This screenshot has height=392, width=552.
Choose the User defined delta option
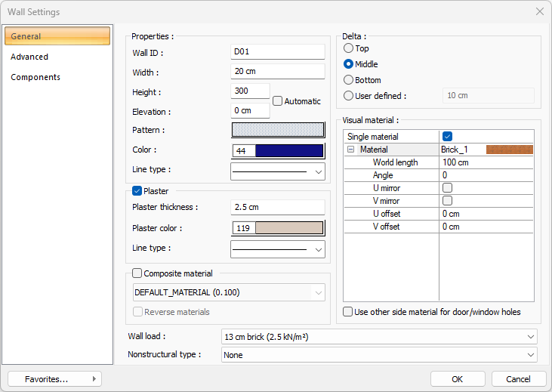tap(348, 96)
